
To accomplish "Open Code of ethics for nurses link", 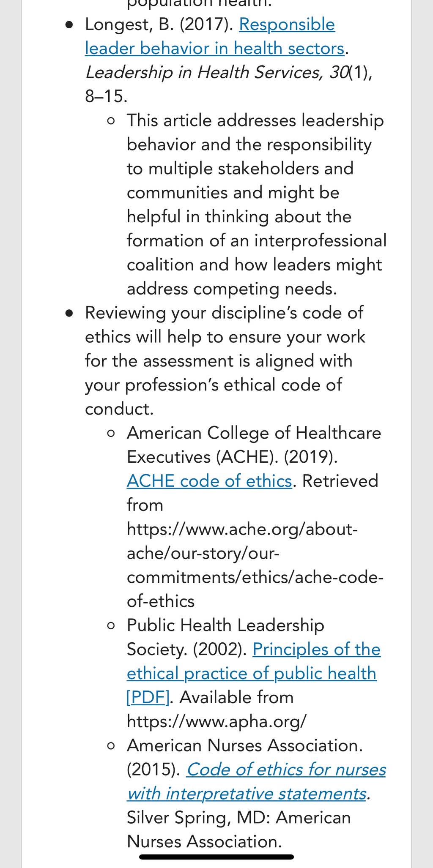I will (256, 781).
